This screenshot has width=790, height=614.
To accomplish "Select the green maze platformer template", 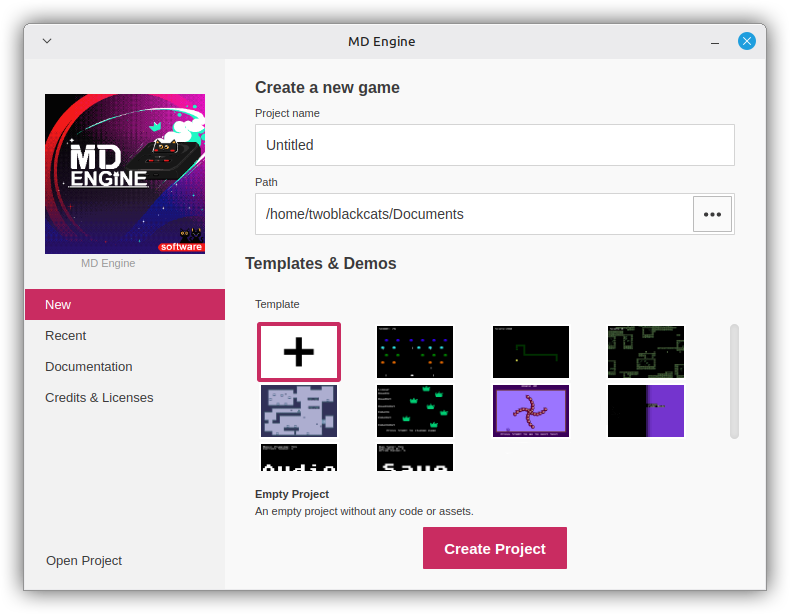I will [x=646, y=352].
